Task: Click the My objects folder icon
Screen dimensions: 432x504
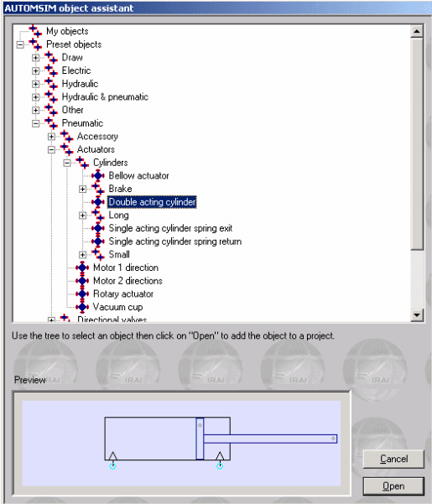Action: [x=35, y=31]
